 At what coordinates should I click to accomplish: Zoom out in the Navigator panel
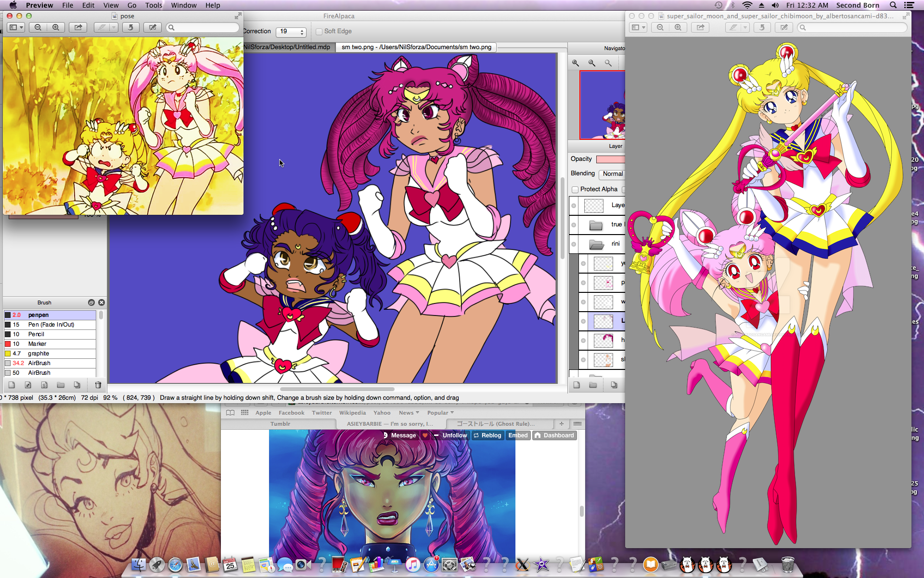click(x=591, y=63)
